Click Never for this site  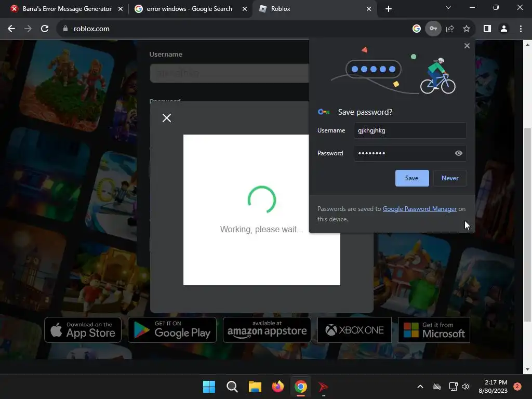[x=450, y=178]
